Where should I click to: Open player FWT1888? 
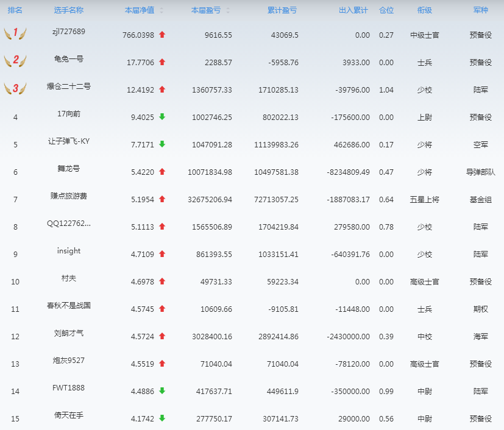(x=68, y=387)
